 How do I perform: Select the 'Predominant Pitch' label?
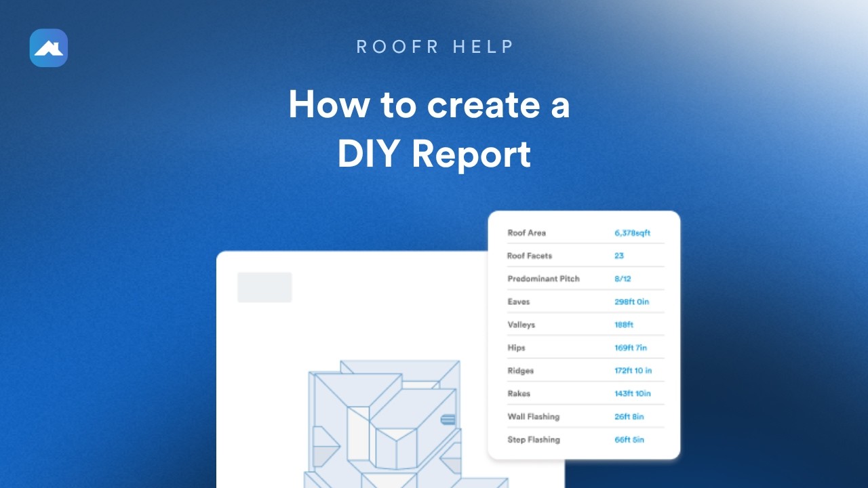[543, 279]
